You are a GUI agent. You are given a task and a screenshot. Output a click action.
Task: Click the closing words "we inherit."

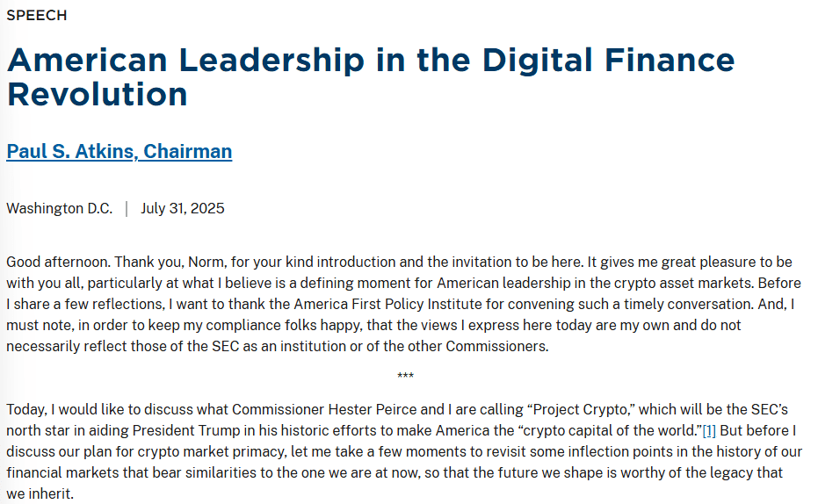point(40,493)
